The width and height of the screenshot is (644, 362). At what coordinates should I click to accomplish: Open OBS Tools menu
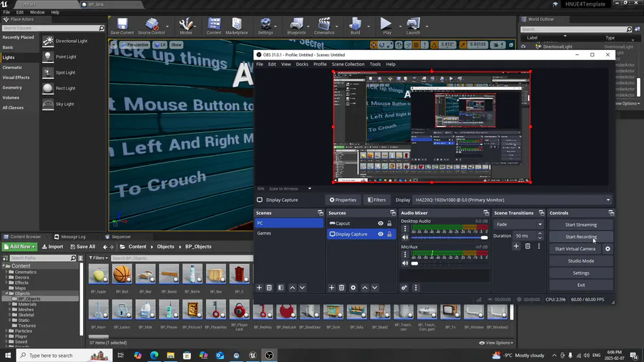[375, 64]
